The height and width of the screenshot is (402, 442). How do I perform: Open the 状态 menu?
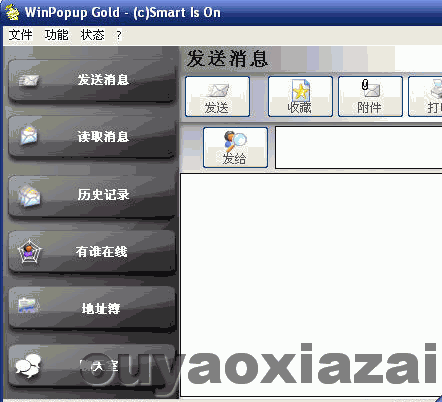[92, 35]
